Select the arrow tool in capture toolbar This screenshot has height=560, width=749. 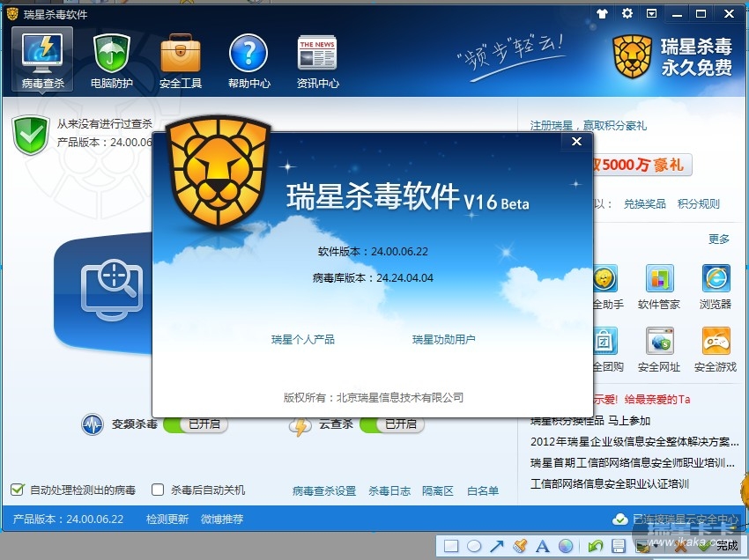tap(497, 546)
